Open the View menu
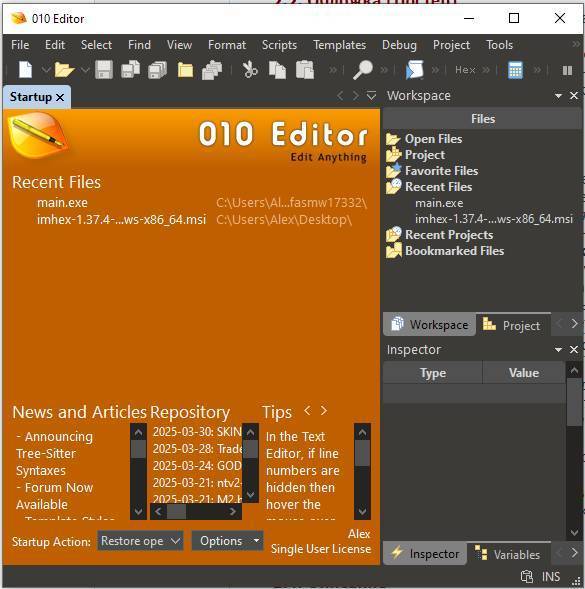 pos(179,45)
